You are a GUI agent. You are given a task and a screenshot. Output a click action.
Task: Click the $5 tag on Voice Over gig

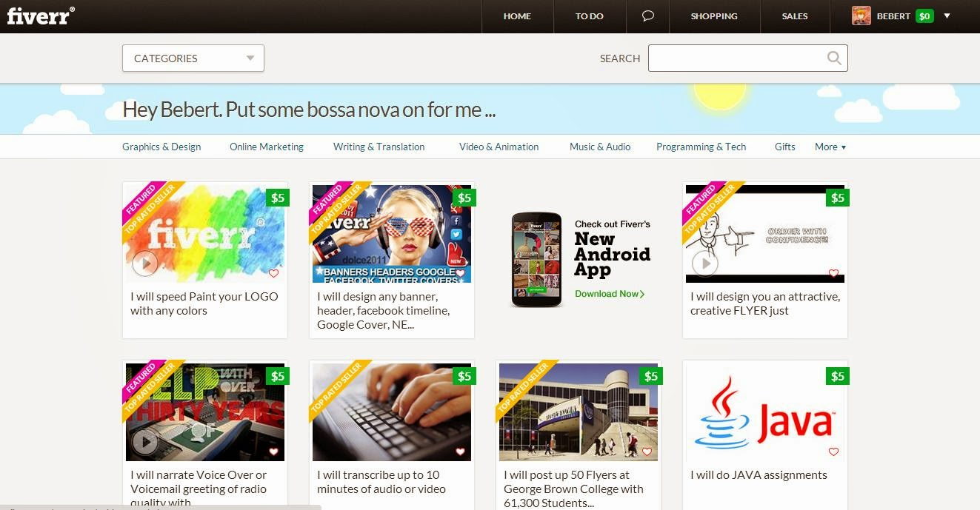(278, 376)
